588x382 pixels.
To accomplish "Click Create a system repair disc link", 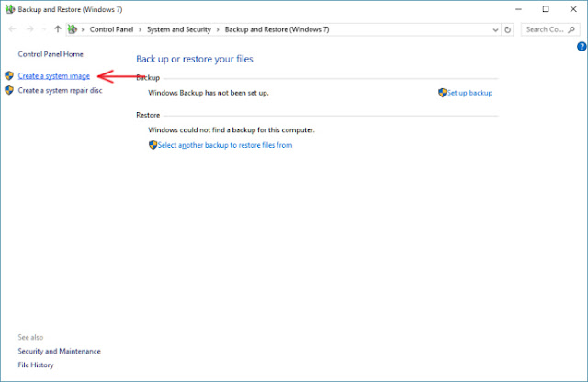I will 60,90.
